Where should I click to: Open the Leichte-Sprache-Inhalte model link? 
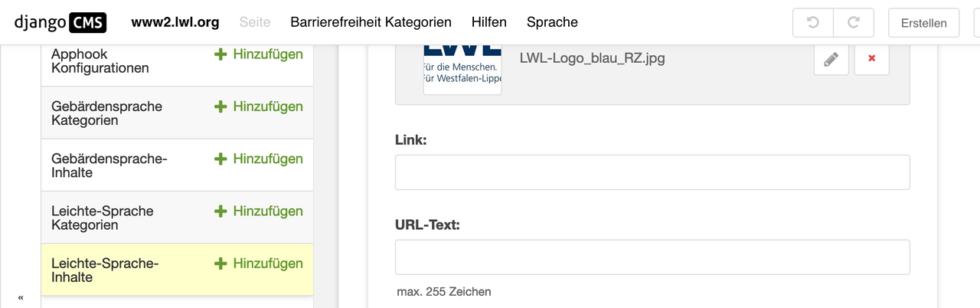(105, 270)
